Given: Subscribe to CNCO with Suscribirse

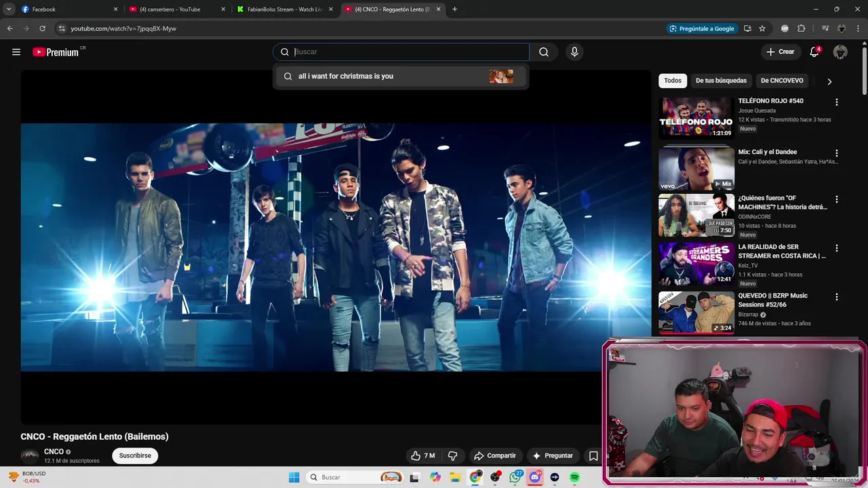Looking at the screenshot, I should 135,455.
